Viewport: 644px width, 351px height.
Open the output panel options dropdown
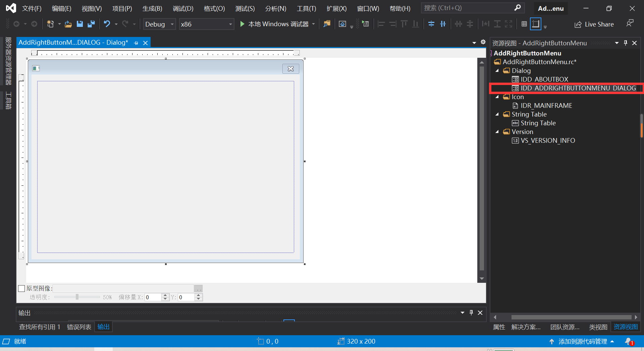463,313
